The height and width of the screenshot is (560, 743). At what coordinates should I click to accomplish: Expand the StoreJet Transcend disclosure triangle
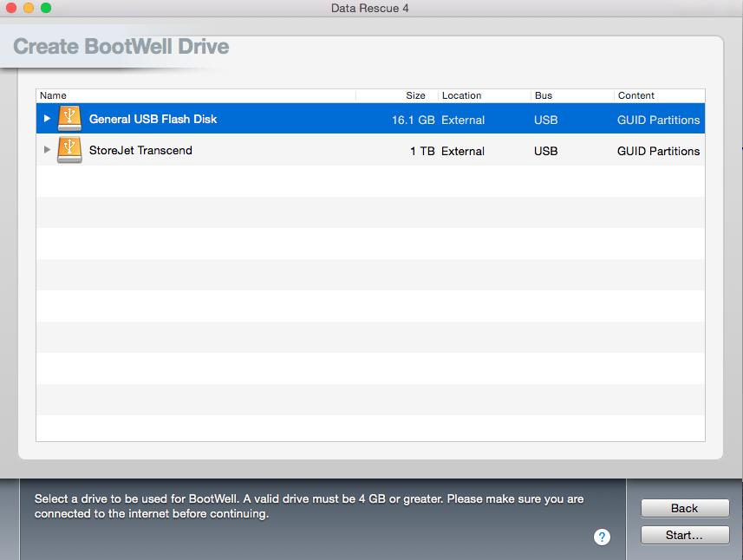(x=47, y=150)
